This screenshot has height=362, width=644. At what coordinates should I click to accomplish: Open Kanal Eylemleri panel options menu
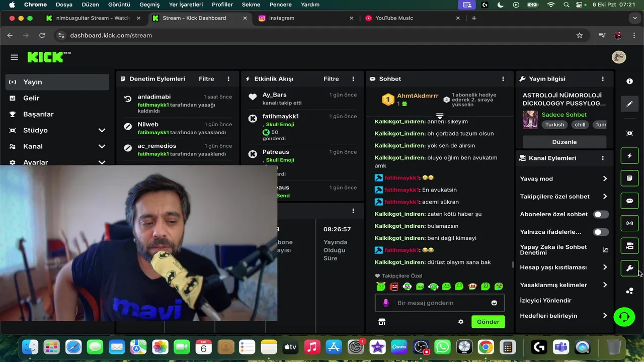(x=603, y=158)
